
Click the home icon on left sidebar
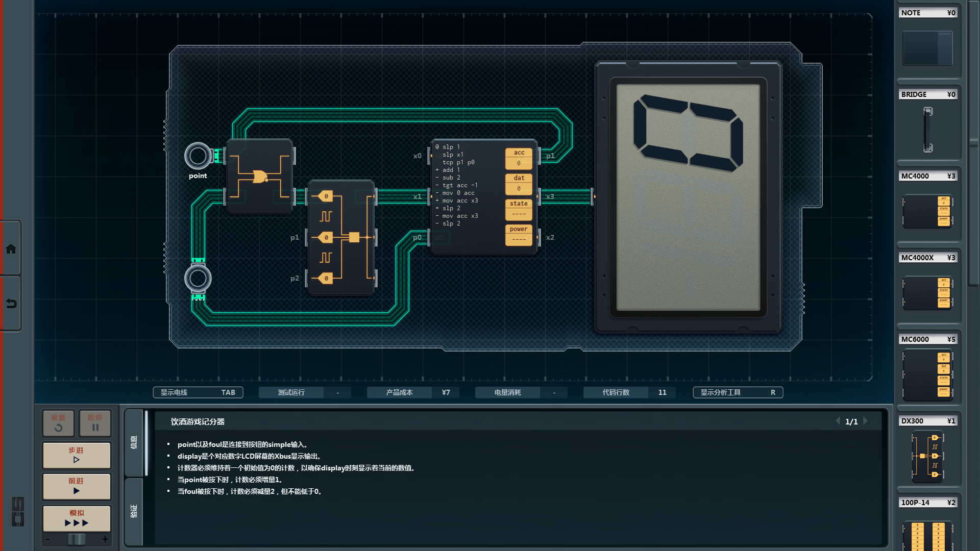[11, 249]
